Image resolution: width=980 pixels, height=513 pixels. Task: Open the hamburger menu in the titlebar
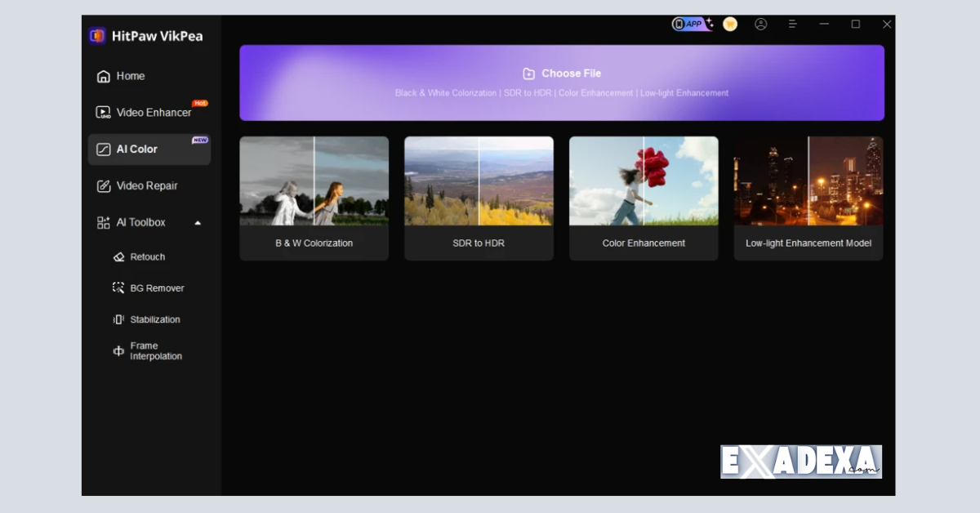coord(792,24)
